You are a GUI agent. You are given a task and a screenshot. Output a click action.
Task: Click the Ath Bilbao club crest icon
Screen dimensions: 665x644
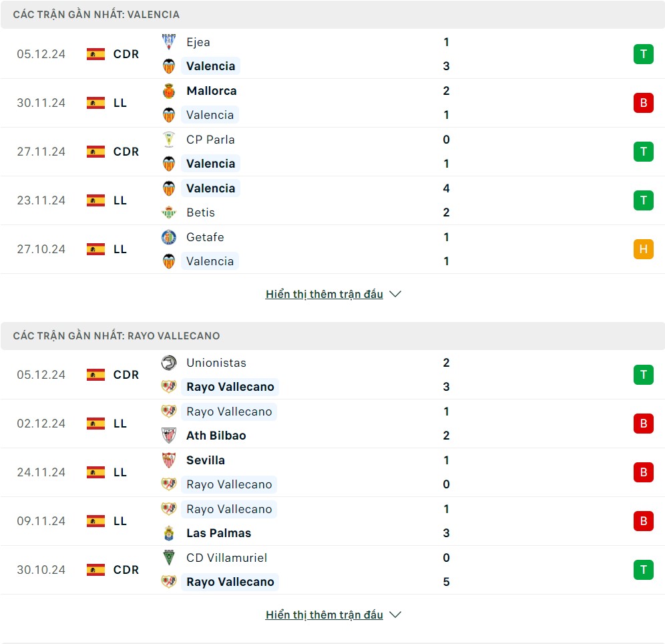(x=169, y=436)
